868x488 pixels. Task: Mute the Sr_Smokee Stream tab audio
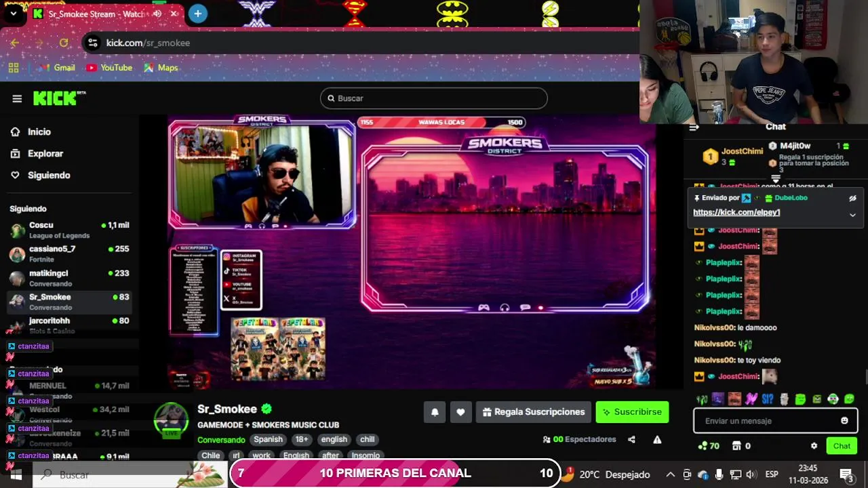pyautogui.click(x=157, y=14)
